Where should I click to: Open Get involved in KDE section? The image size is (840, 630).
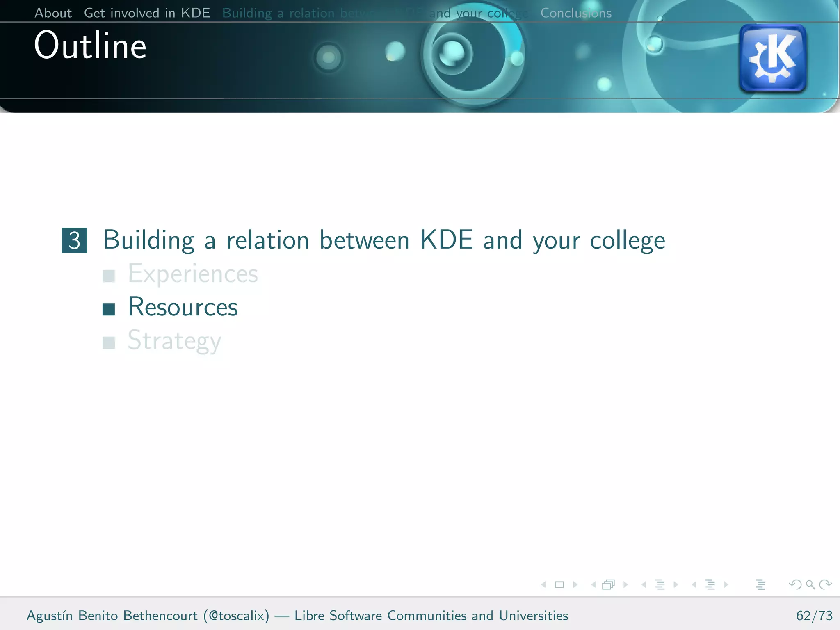tap(147, 13)
